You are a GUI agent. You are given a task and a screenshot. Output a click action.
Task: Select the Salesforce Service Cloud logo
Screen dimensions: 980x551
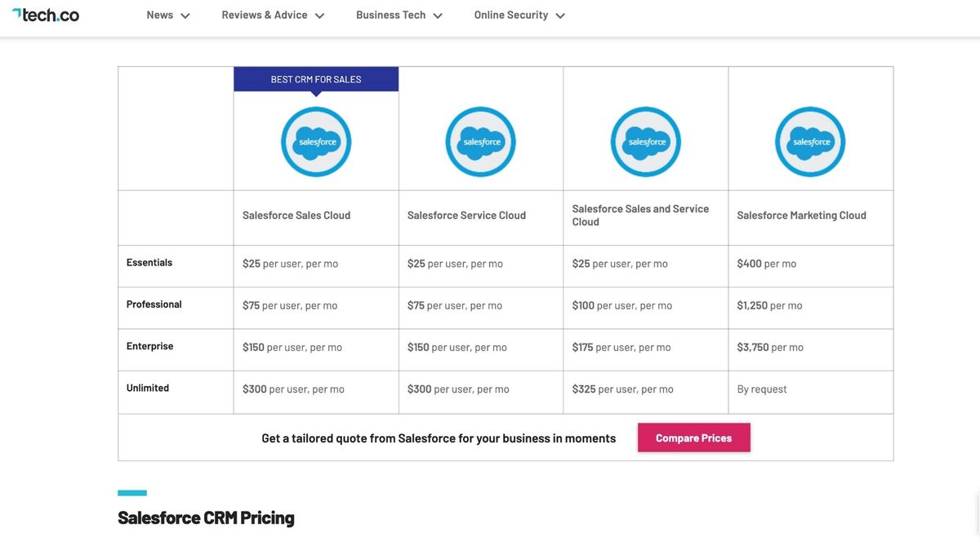pos(481,141)
